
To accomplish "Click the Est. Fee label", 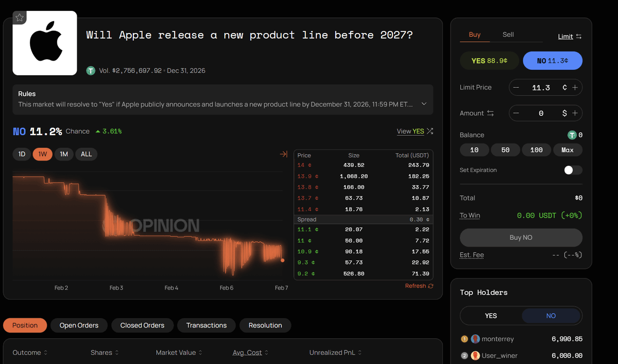I will coord(472,255).
